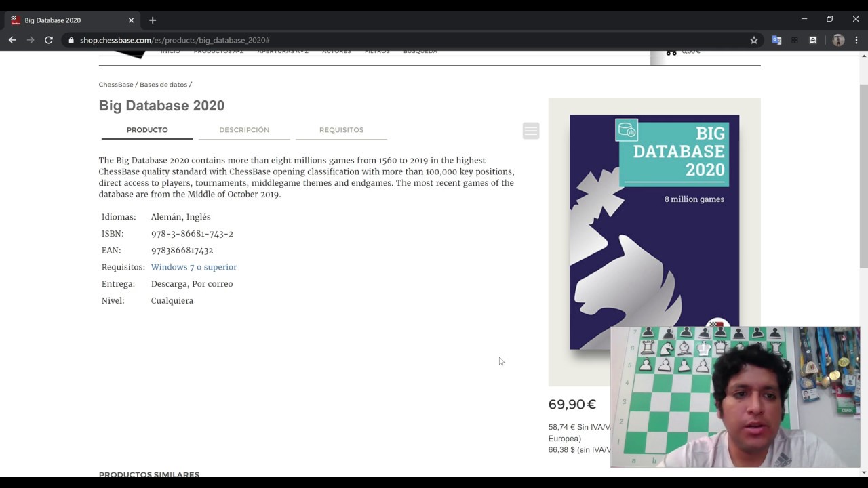This screenshot has width=868, height=488.
Task: Click the address bar URL
Action: click(175, 40)
